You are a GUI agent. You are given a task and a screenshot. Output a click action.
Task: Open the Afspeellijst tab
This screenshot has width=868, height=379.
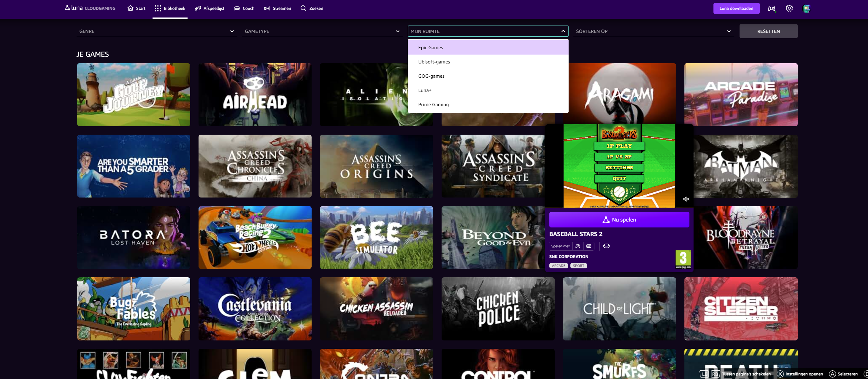(210, 8)
